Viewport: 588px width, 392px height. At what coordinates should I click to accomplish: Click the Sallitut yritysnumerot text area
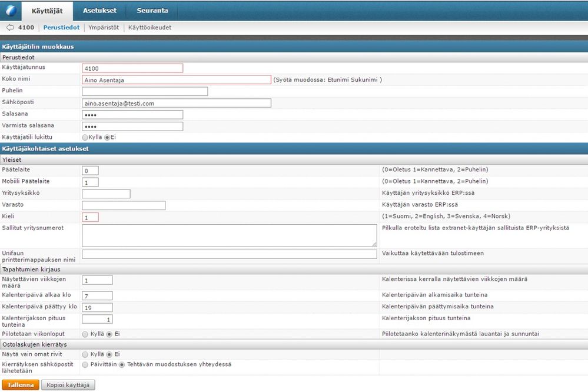(230, 235)
